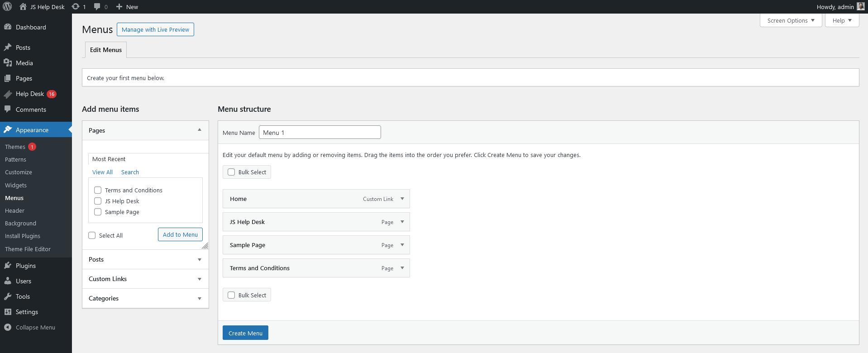Collapse the admin sidebar menu
Image resolution: width=868 pixels, height=353 pixels.
point(35,327)
